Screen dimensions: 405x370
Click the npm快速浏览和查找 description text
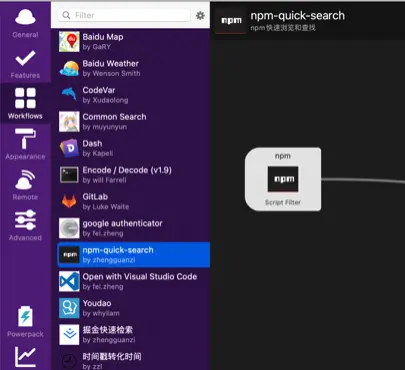(x=283, y=28)
